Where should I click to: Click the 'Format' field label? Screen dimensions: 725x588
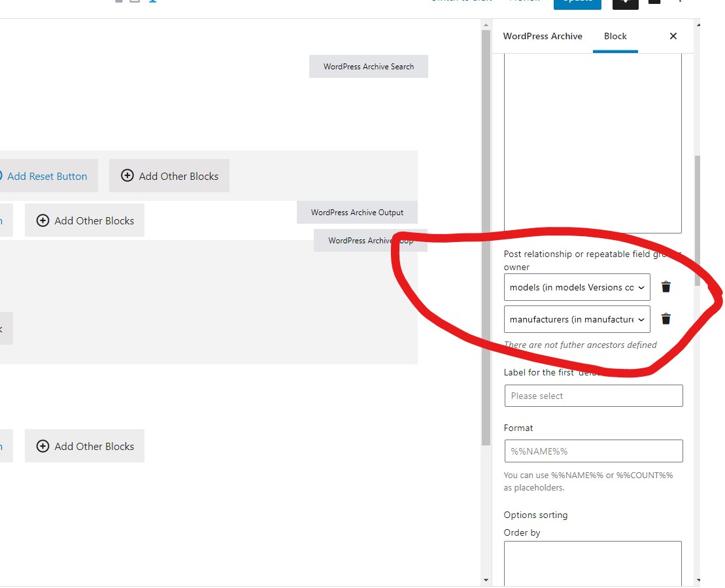[x=518, y=428]
